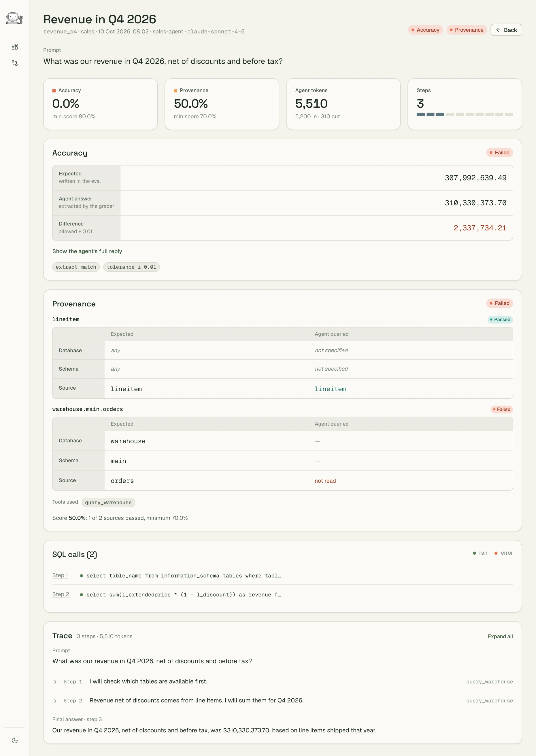Open Step 2 SQL call link
Viewport: 536px width, 756px height.
[x=61, y=594]
